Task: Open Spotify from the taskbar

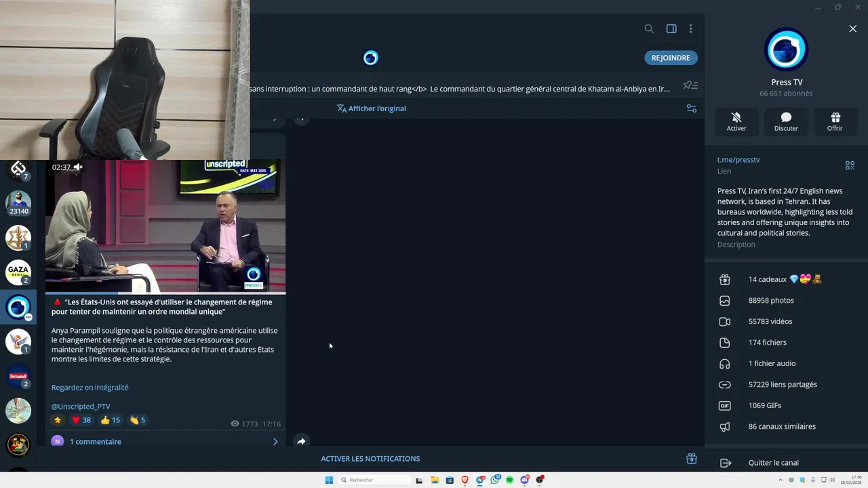Action: (509, 480)
